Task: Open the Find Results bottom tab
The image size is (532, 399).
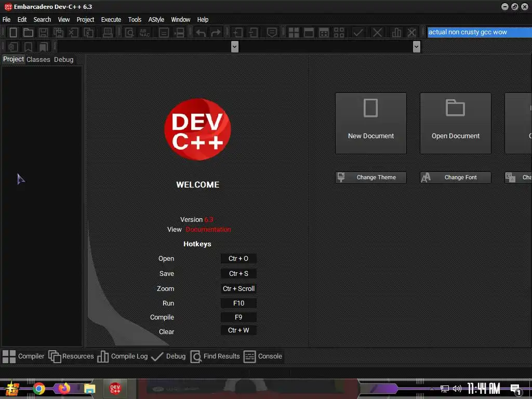Action: pos(215,356)
